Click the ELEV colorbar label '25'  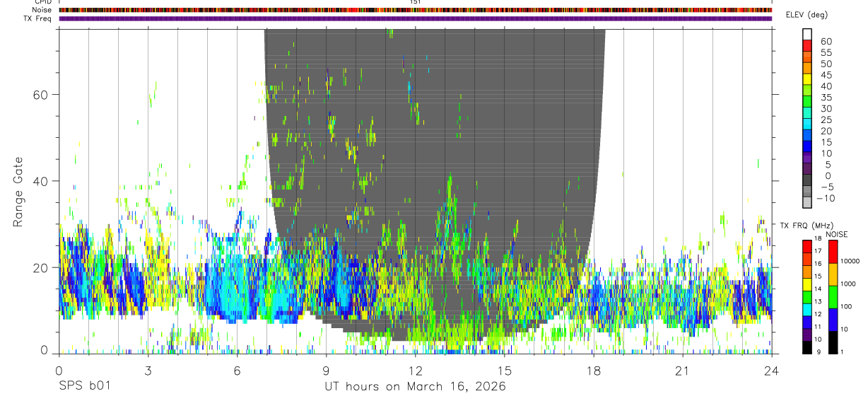826,120
